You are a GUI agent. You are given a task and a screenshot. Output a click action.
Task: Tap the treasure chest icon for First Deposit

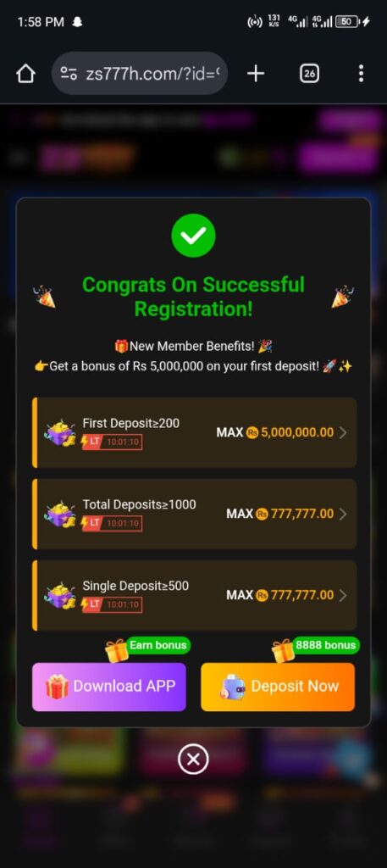click(60, 433)
